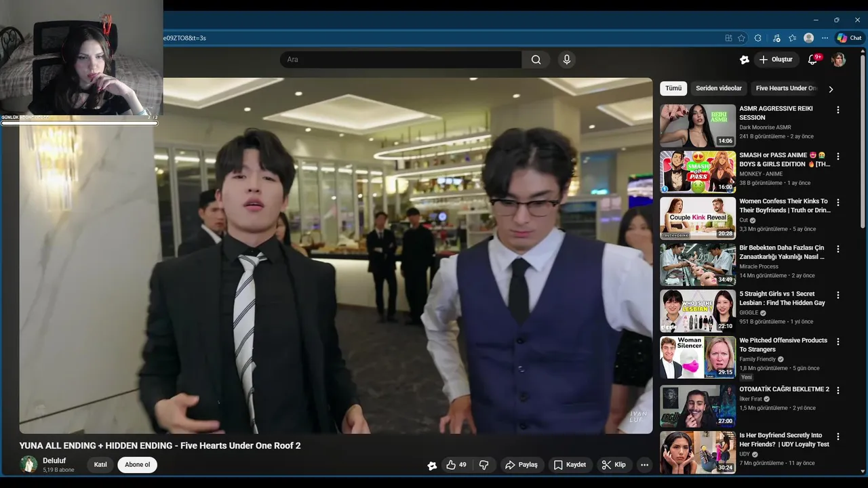Click the sparkle Ask icon left of Oluştur
The image size is (868, 488).
click(745, 60)
